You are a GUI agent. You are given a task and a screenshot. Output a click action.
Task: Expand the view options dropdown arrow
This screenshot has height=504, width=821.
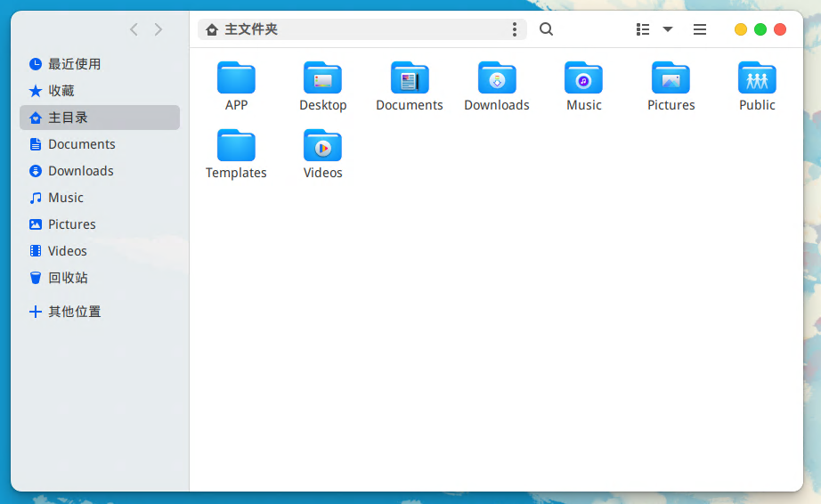pyautogui.click(x=668, y=29)
